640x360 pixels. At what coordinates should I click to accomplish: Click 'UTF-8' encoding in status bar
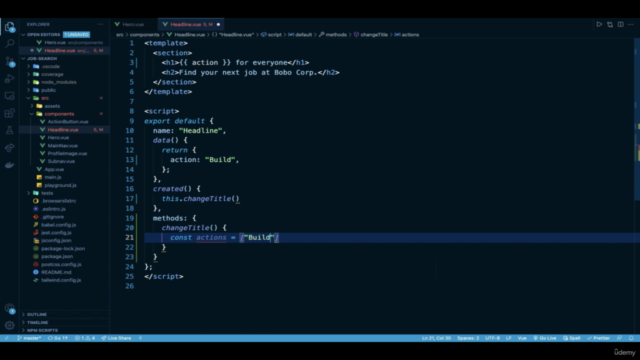click(493, 338)
